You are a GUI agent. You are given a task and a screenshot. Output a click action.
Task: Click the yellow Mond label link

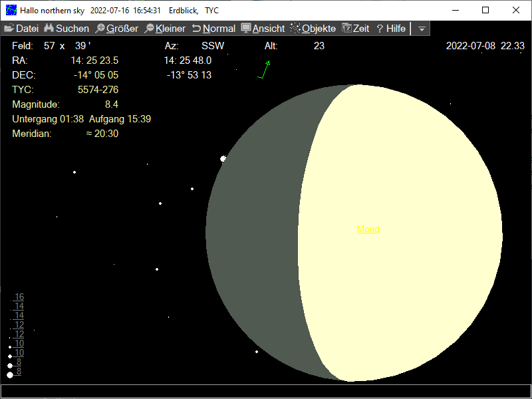click(x=368, y=229)
